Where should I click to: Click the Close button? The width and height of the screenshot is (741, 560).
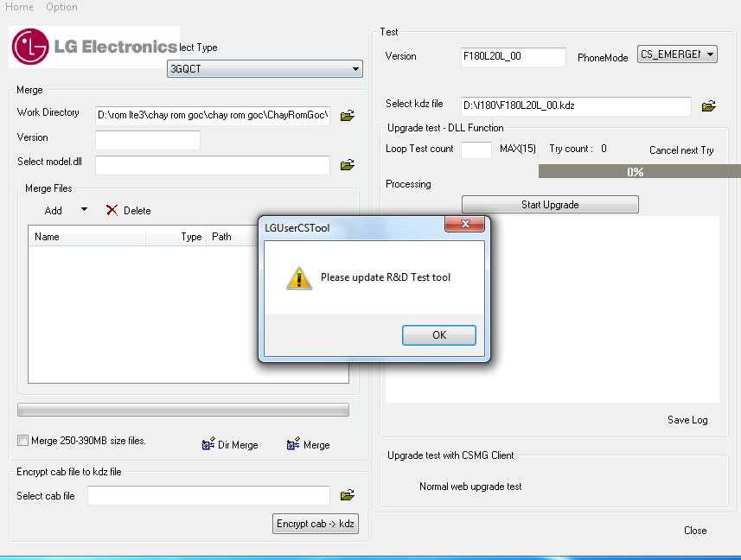[x=695, y=531]
